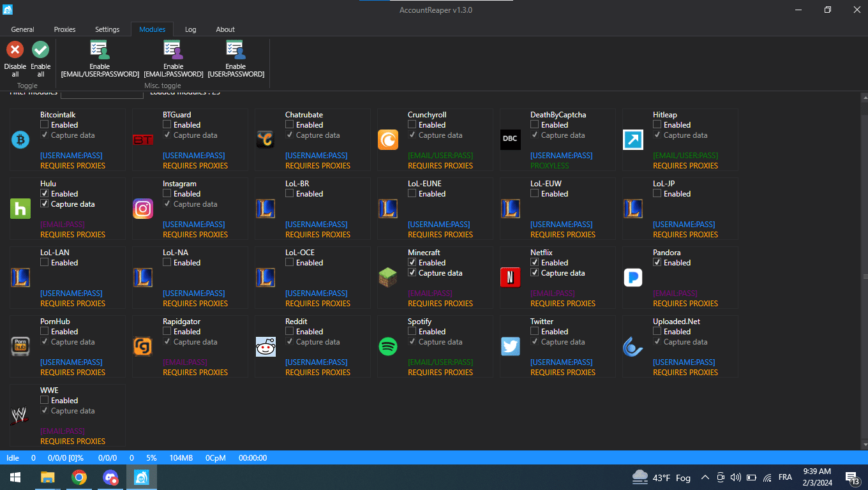Uncheck the Minecraft Enabled checkbox
868x490 pixels.
tap(412, 263)
